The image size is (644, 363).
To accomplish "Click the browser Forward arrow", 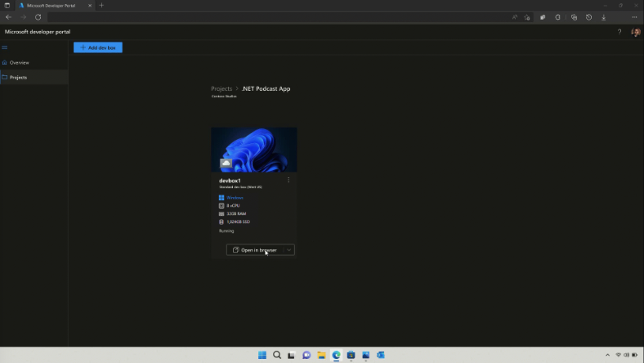I will point(24,17).
